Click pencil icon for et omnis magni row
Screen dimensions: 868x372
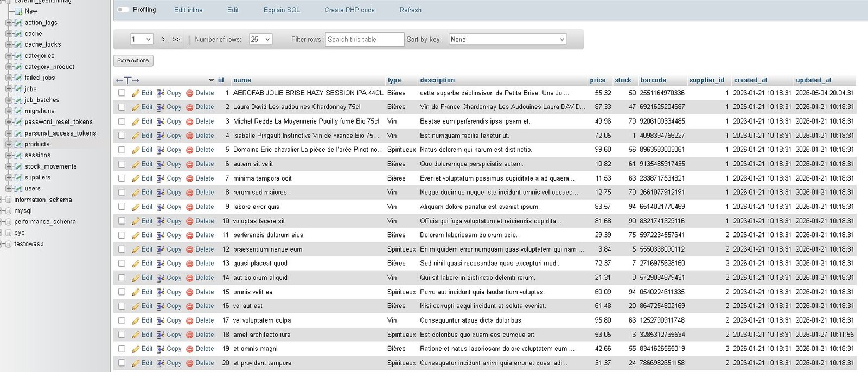[136, 349]
